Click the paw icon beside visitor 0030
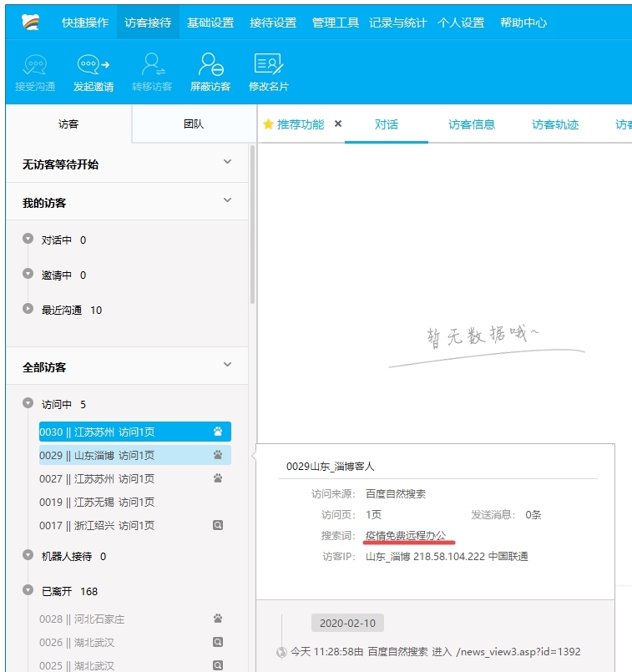 tap(218, 432)
